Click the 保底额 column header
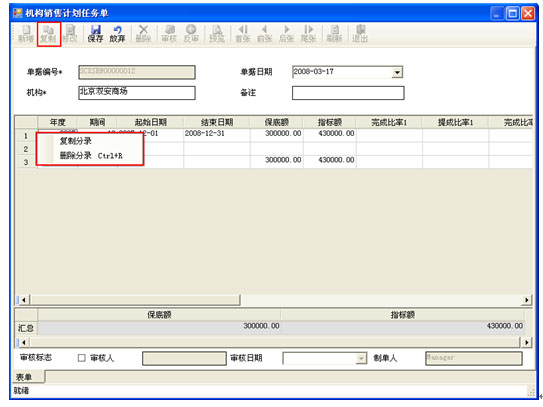The height and width of the screenshot is (407, 543). 276,122
